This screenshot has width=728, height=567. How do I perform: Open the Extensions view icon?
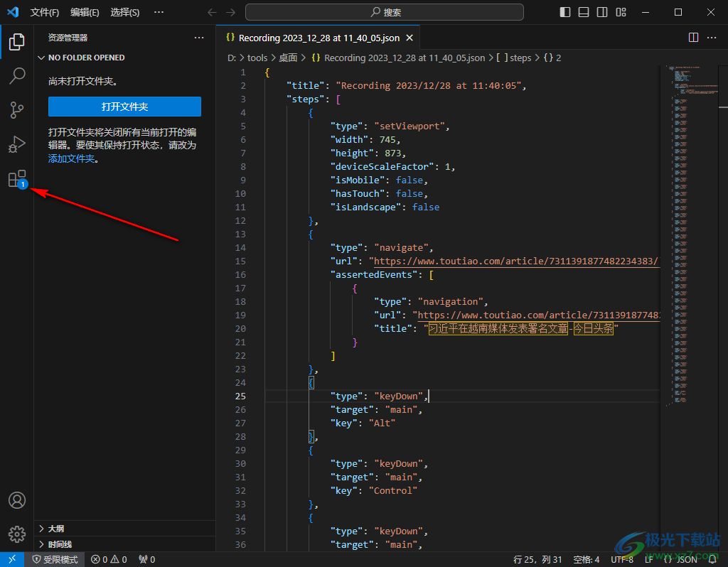17,179
